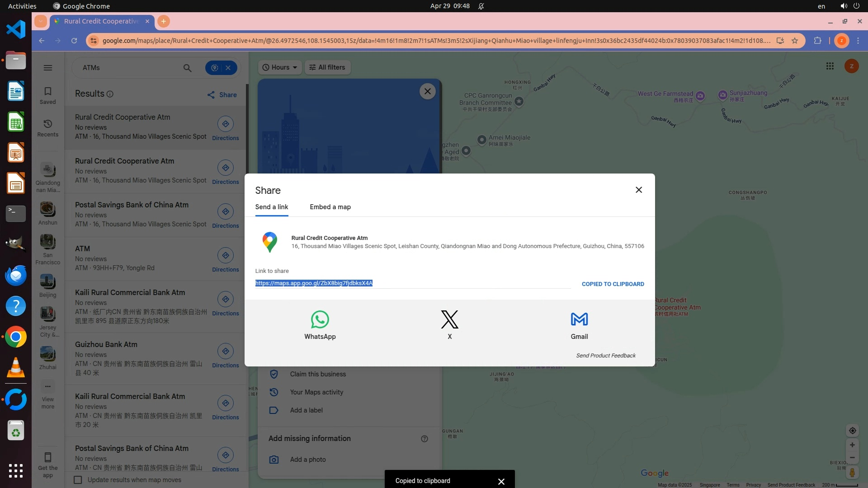Open the Google apps grid
The width and height of the screenshot is (868, 488).
point(830,66)
